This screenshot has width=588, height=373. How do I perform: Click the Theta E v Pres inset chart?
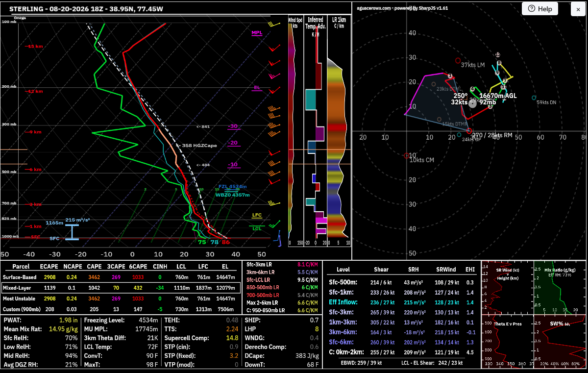pos(507,341)
